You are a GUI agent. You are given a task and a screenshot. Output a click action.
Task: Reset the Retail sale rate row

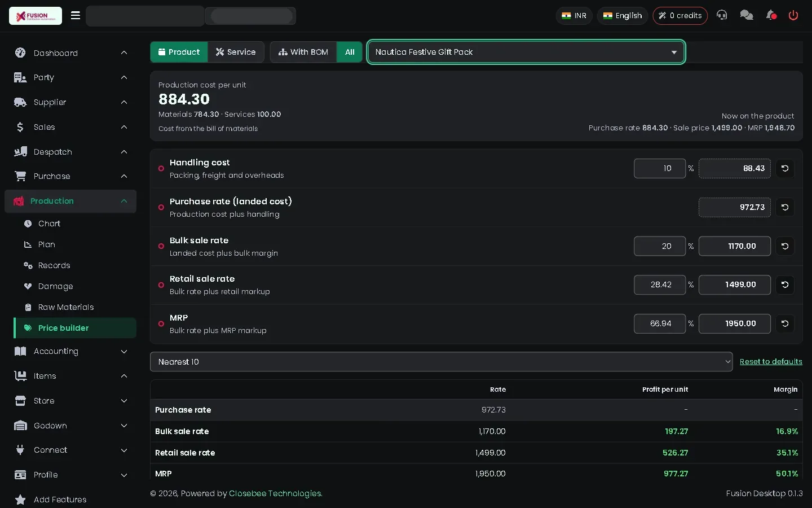(785, 284)
